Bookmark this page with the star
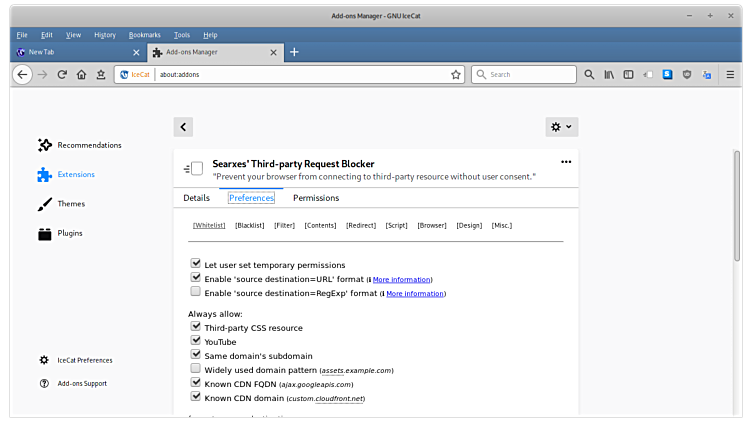Viewport: 752px width, 423px height. tap(456, 74)
